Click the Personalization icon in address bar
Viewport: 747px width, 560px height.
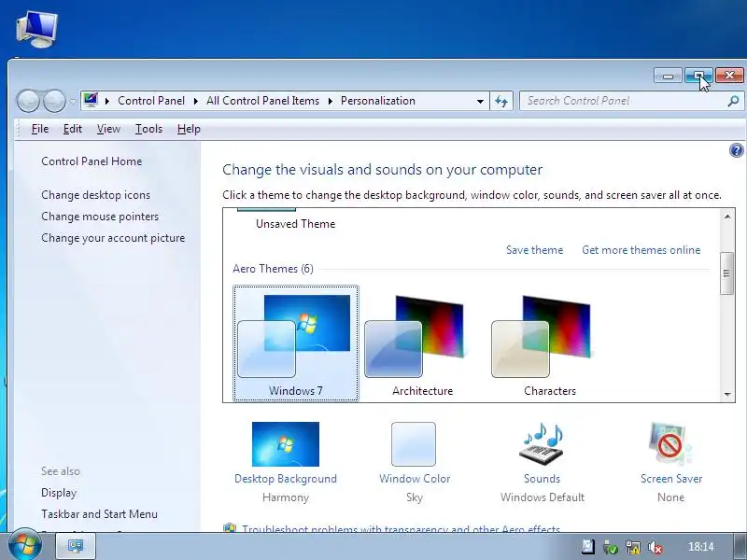coord(91,101)
